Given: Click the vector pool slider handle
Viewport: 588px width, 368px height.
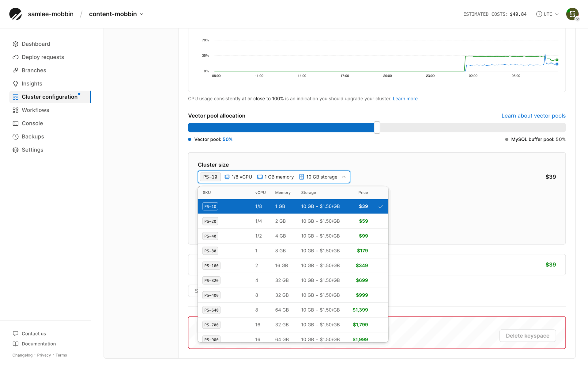Looking at the screenshot, I should click(377, 128).
